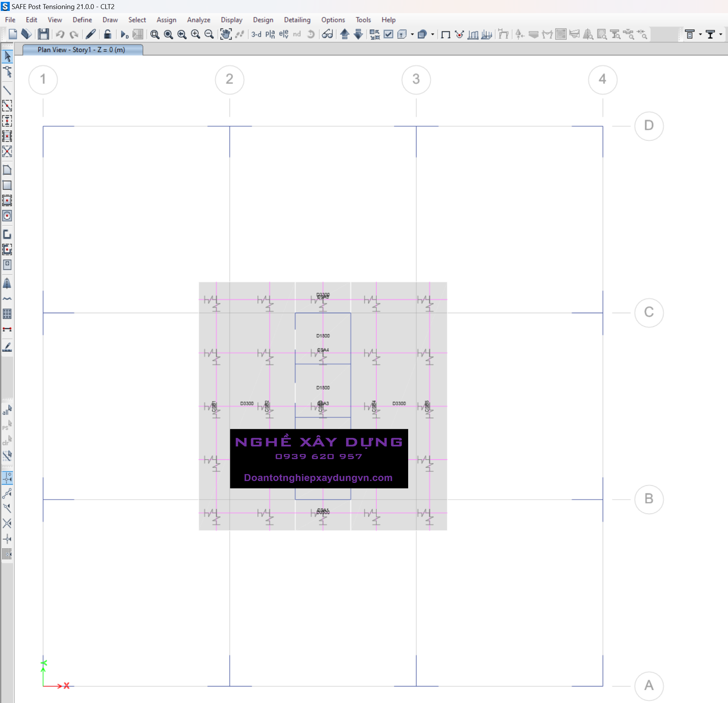Select the Pan hand tool
This screenshot has height=703, width=728.
pyautogui.click(x=226, y=34)
